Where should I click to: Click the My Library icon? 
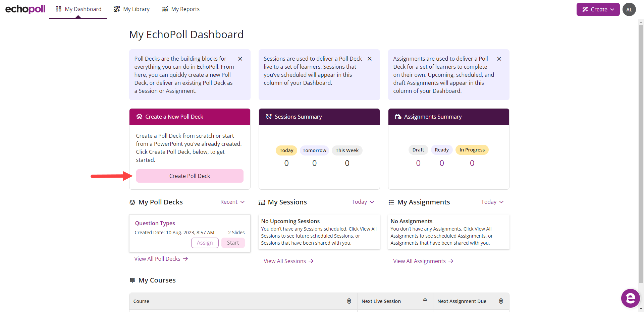(x=116, y=9)
